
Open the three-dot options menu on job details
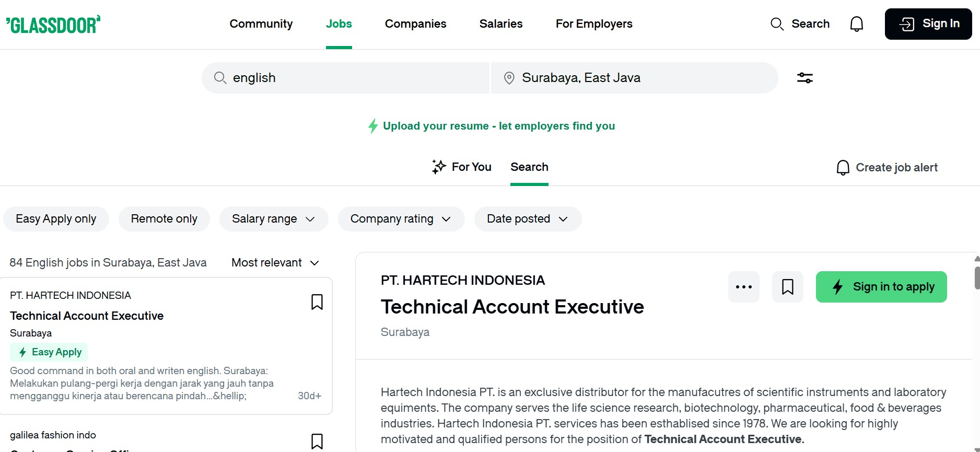(743, 286)
